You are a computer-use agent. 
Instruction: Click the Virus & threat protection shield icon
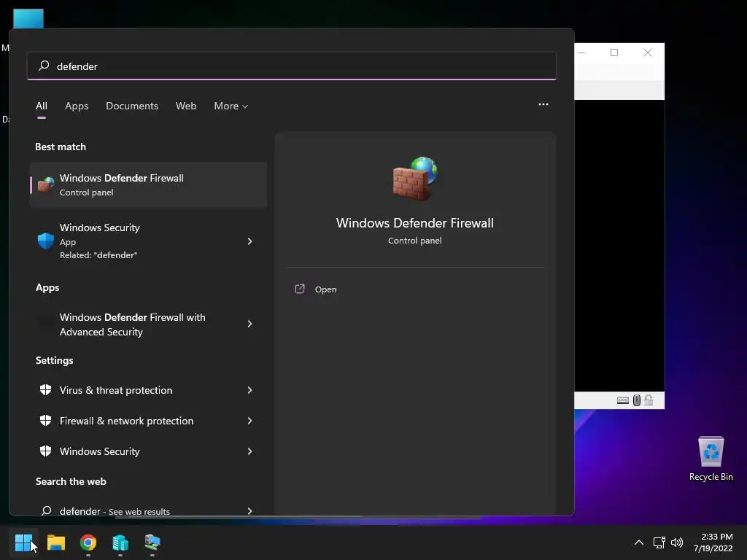point(46,390)
